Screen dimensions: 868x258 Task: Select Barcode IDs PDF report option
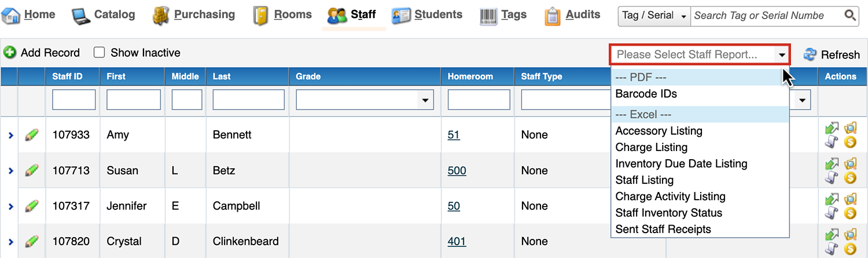click(646, 94)
